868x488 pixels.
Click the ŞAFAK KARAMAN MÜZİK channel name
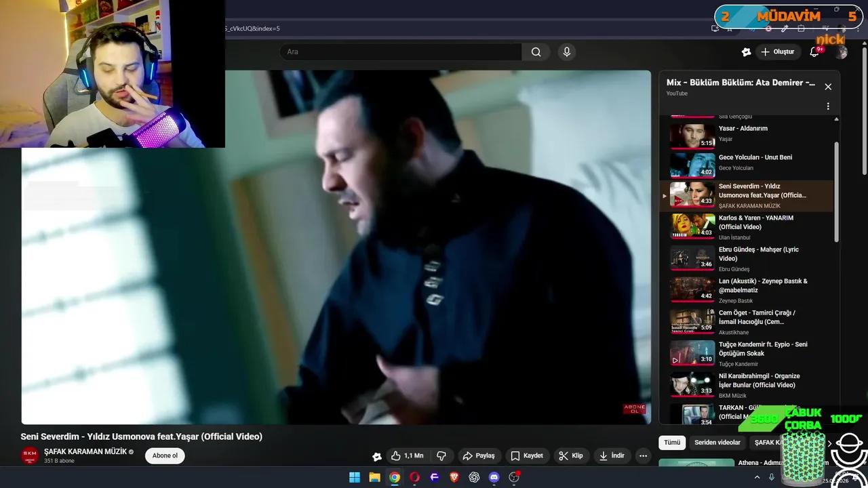[x=85, y=451]
